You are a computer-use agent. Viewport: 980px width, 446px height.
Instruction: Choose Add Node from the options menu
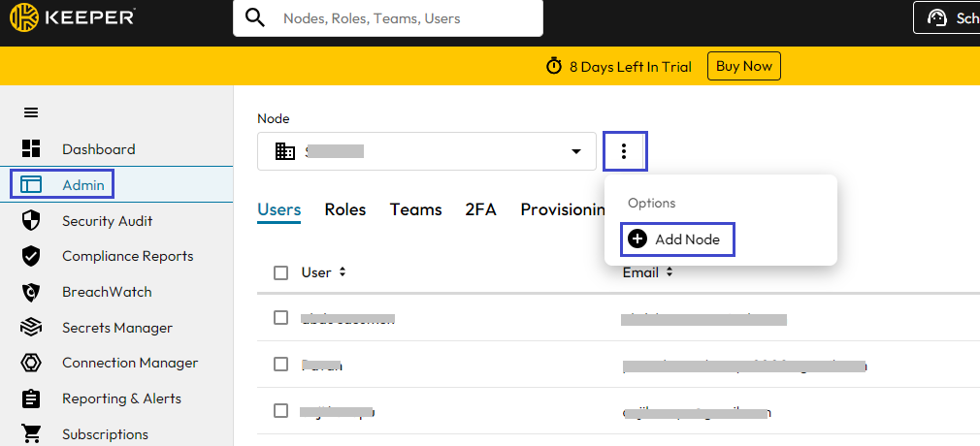[x=677, y=239]
